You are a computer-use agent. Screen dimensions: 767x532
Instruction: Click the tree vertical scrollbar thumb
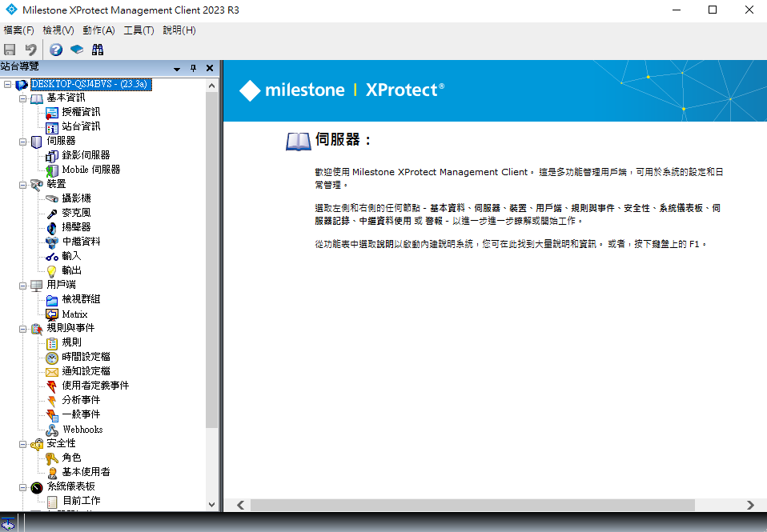click(212, 260)
